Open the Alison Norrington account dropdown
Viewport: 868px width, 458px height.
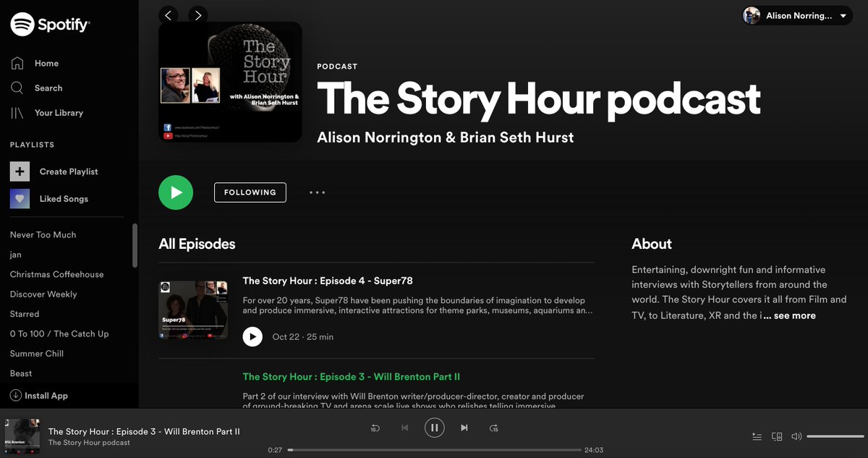pyautogui.click(x=796, y=14)
